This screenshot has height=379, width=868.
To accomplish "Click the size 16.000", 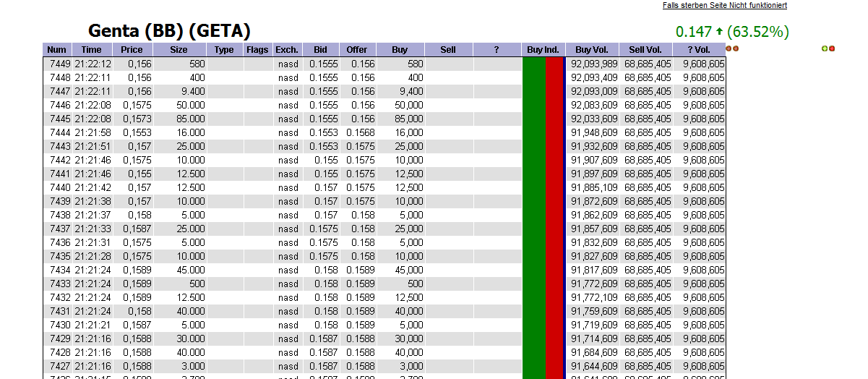I will tap(191, 132).
